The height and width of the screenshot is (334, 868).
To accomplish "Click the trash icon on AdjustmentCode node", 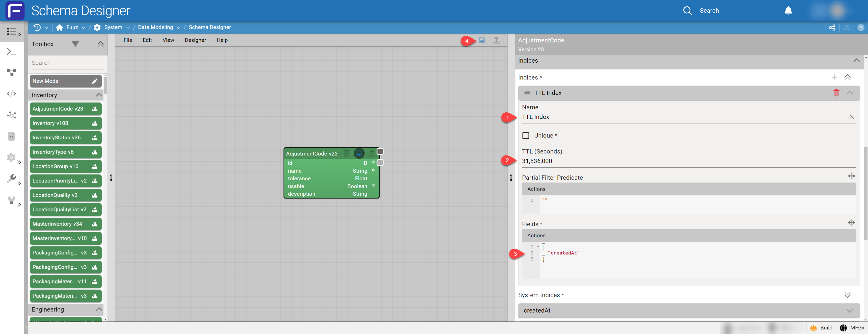I will 346,154.
